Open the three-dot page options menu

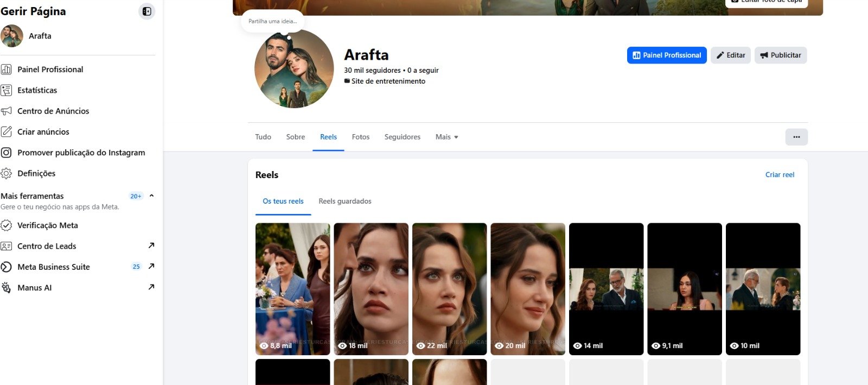click(x=796, y=137)
